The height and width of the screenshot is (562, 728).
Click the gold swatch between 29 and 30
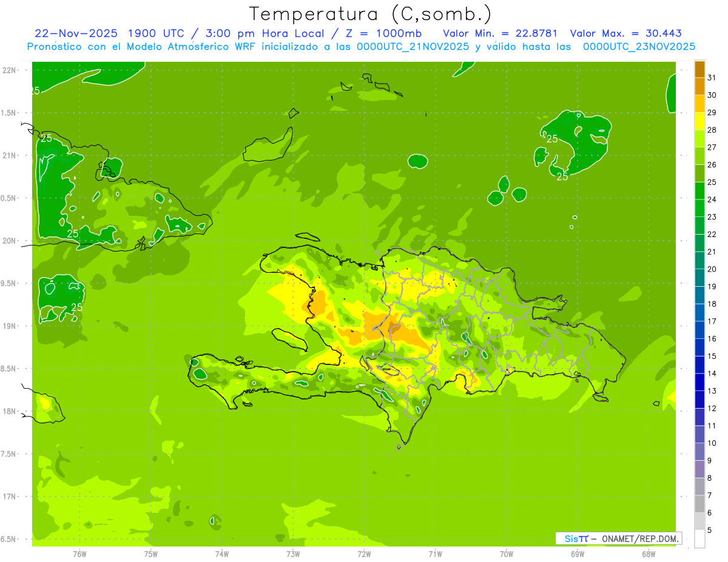(699, 104)
